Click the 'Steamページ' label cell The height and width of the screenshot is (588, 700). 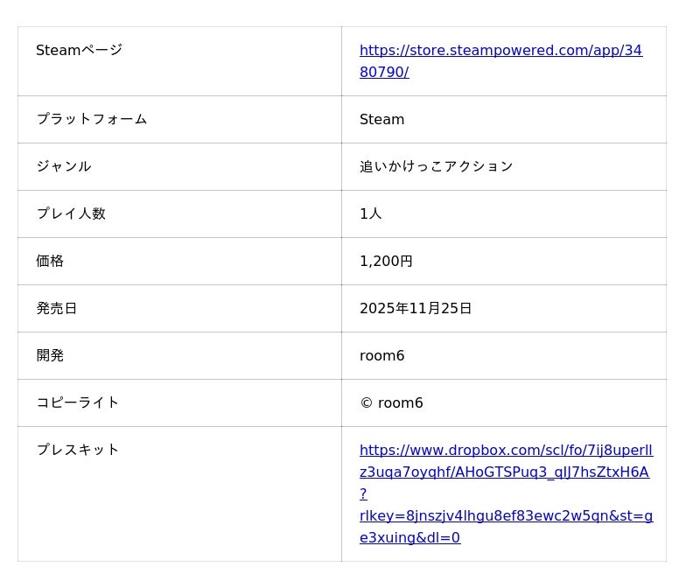[79, 51]
